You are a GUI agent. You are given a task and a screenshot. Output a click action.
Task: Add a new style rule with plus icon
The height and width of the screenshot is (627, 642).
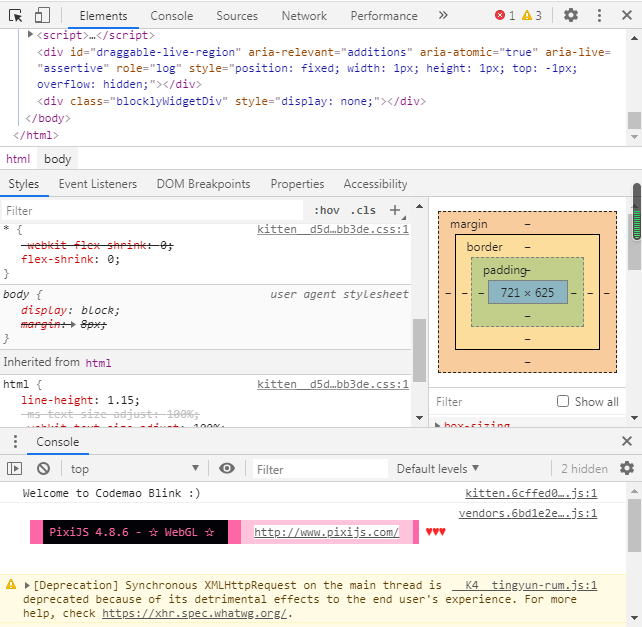(395, 211)
